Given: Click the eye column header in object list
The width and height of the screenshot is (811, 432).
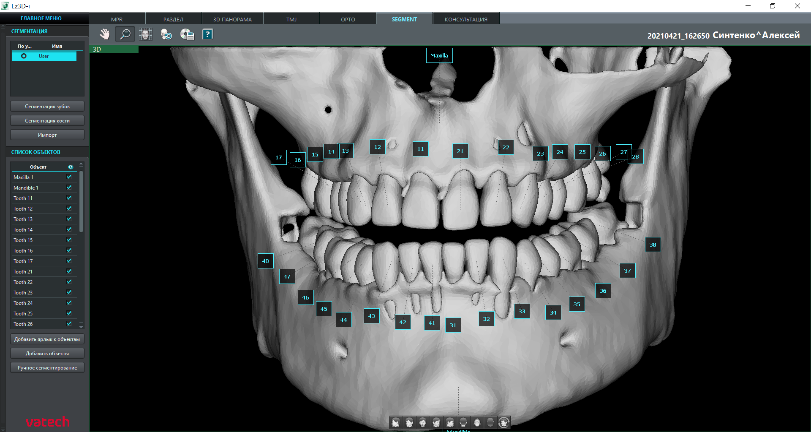Looking at the screenshot, I should tap(69, 166).
